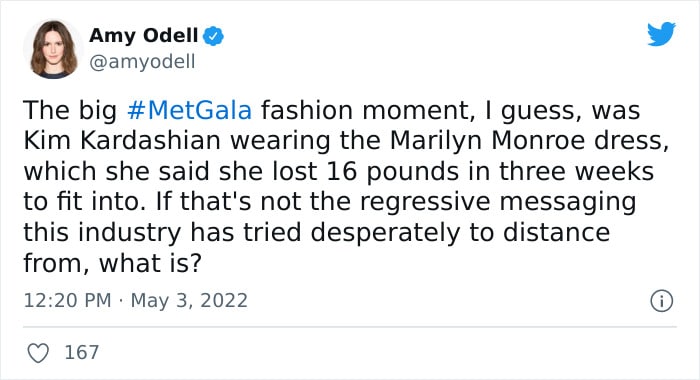Open the circled info icon
The height and width of the screenshot is (380, 700).
coord(661,301)
